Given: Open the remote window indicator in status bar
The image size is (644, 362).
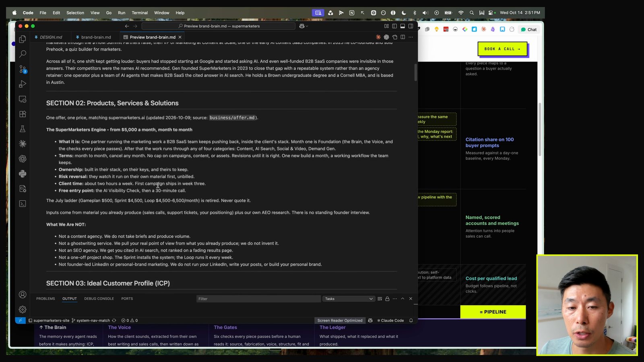Looking at the screenshot, I should point(20,321).
